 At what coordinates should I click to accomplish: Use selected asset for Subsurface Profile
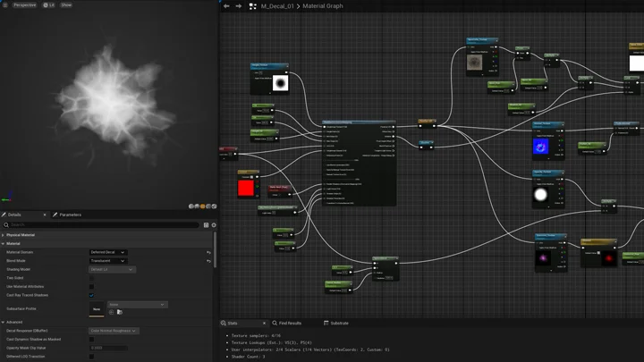coord(111,312)
